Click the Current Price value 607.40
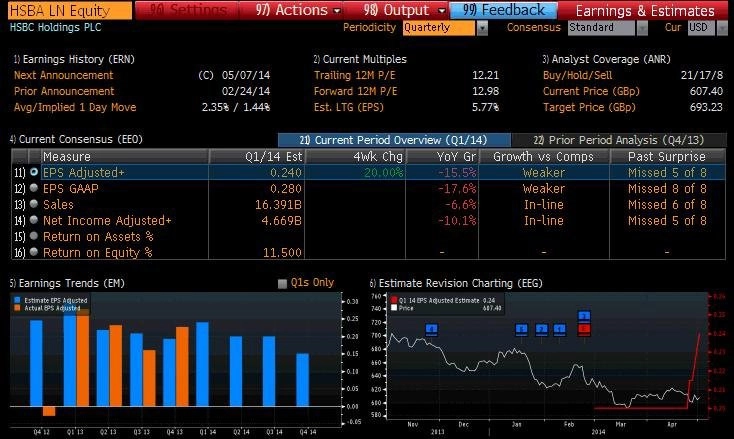This screenshot has height=439, width=734. 706,91
